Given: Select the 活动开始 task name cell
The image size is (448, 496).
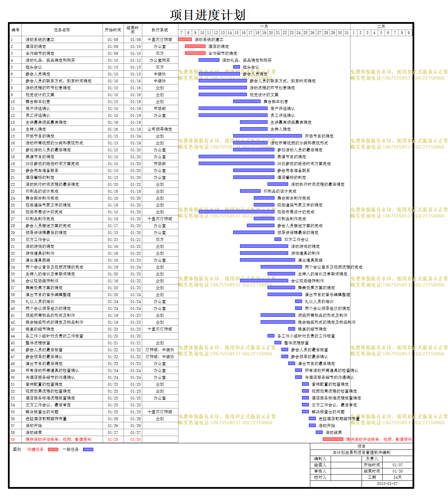Looking at the screenshot, I should pyautogui.click(x=62, y=426).
